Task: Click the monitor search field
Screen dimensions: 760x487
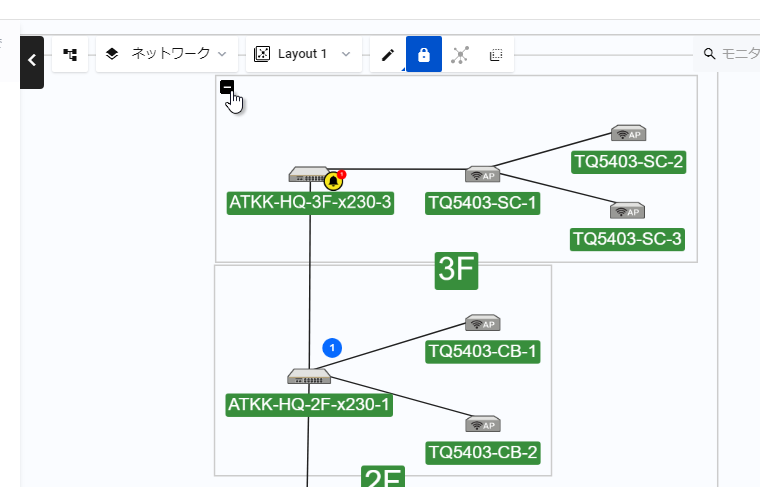Action: pyautogui.click(x=730, y=54)
